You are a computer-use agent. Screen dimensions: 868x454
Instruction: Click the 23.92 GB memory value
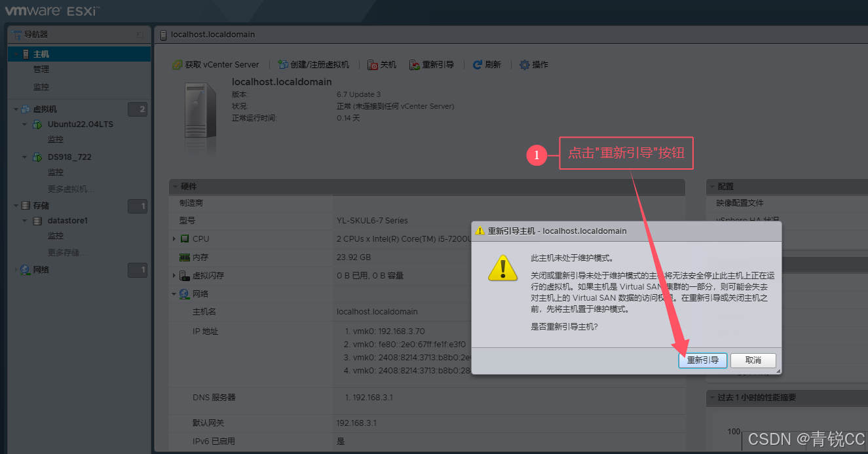tap(354, 257)
